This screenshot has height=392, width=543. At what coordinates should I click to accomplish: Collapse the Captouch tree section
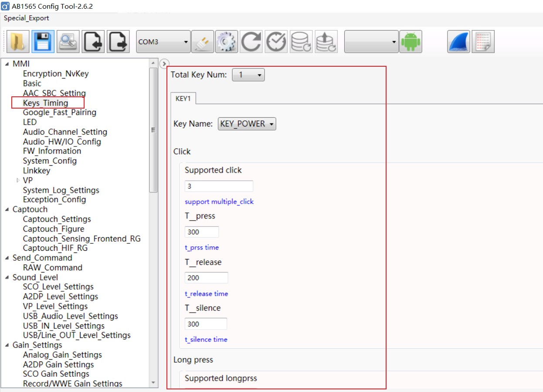click(x=7, y=210)
